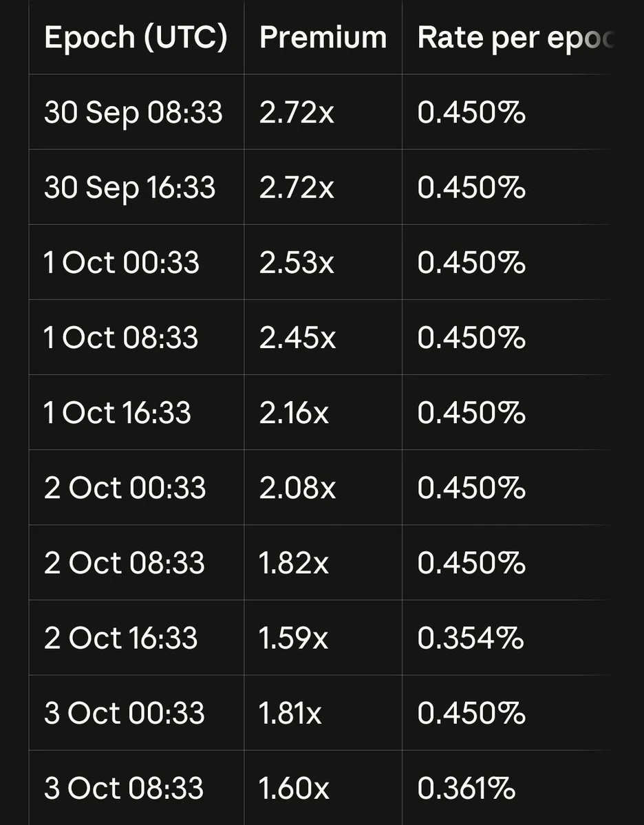644x825 pixels.
Task: Click the 2.53x premium value
Action: pyautogui.click(x=297, y=263)
